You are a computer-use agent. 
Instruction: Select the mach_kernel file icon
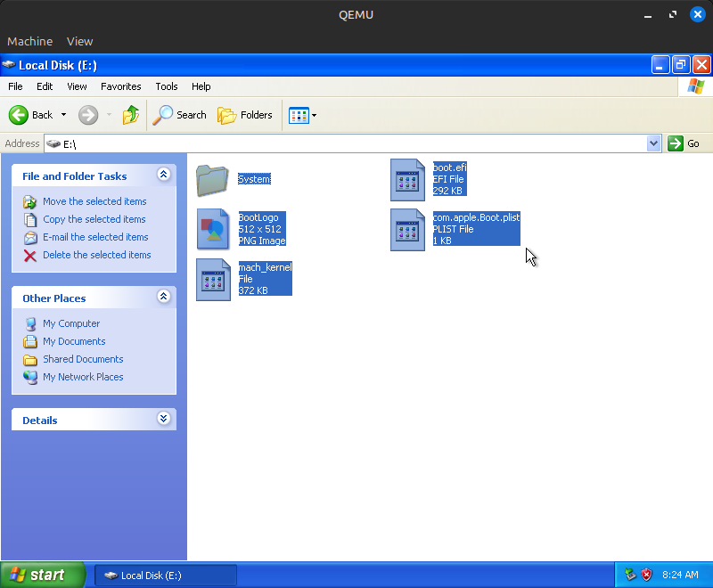pyautogui.click(x=213, y=280)
